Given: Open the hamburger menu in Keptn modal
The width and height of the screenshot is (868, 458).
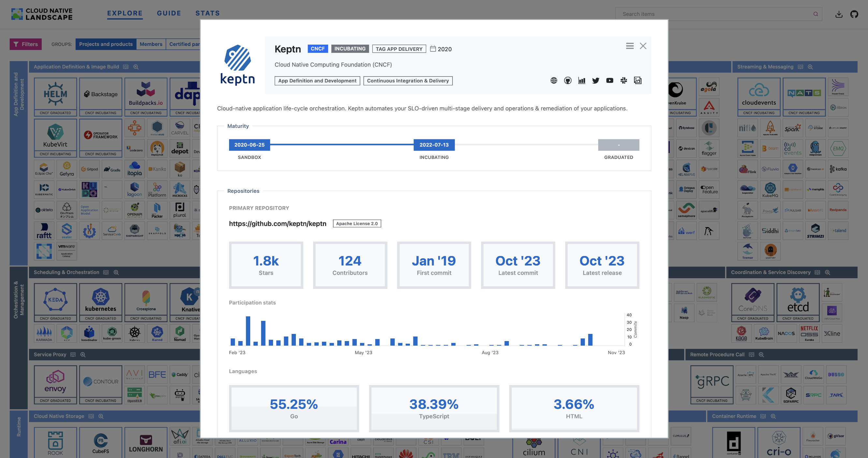Looking at the screenshot, I should pos(630,46).
